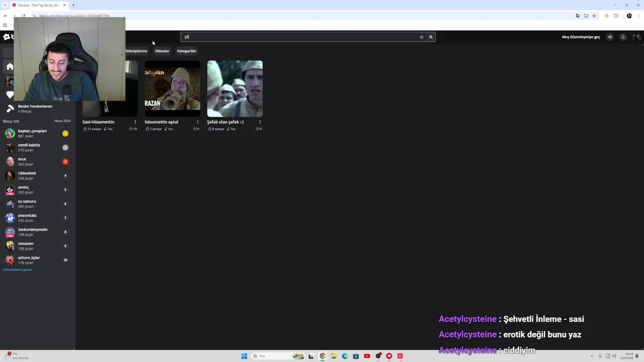Like the Şafak ulan şafak sound
Viewport: 644px width, 362px height.
point(257,129)
